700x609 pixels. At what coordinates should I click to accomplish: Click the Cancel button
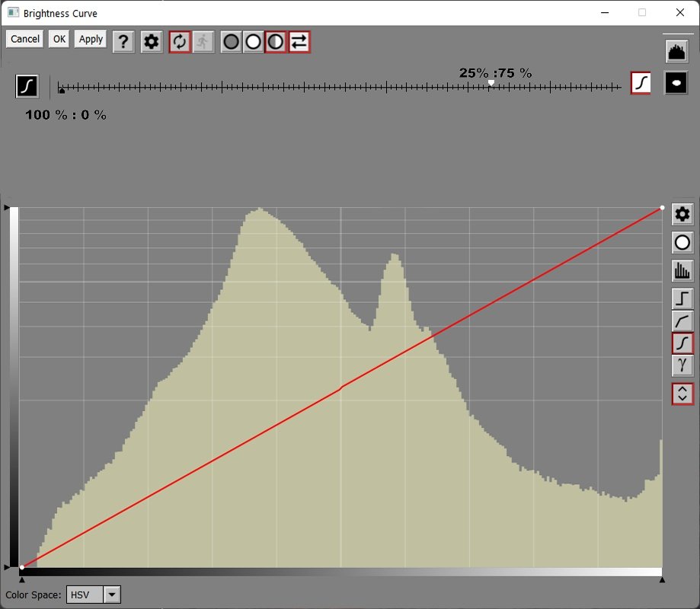coord(24,40)
